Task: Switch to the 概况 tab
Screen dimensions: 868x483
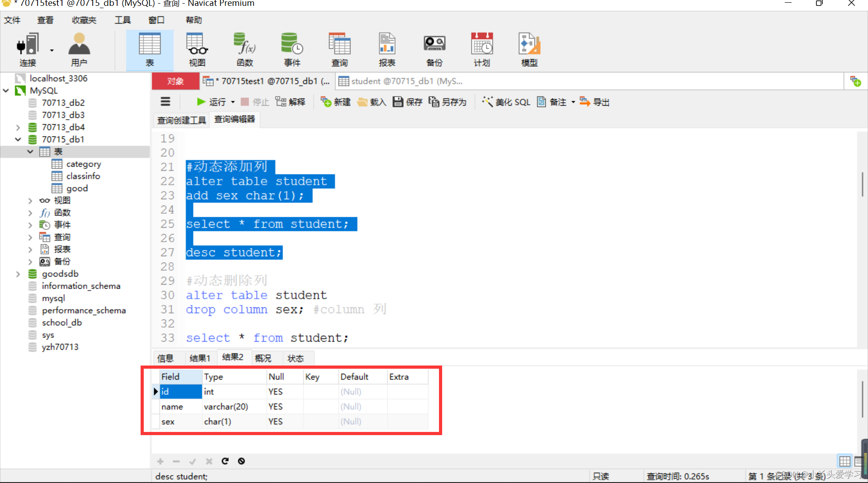Action: click(x=263, y=358)
